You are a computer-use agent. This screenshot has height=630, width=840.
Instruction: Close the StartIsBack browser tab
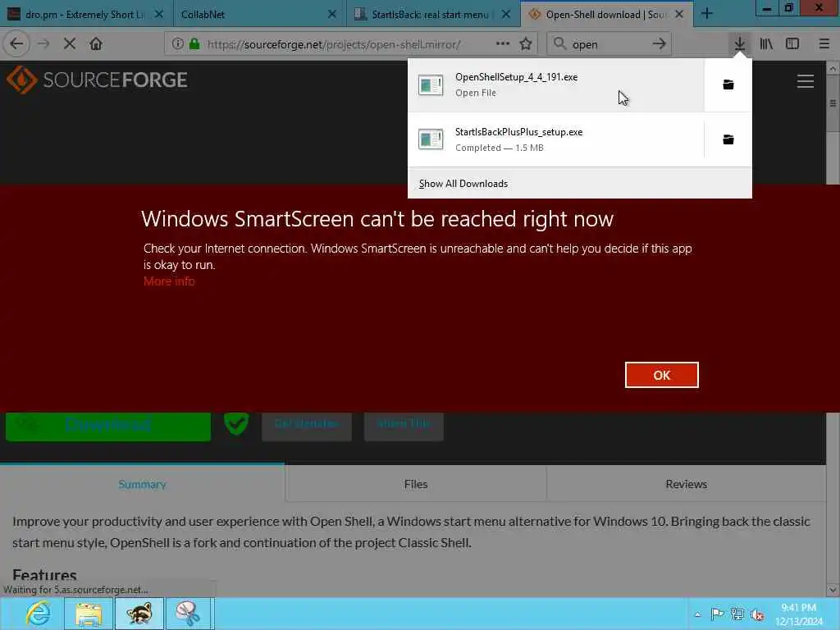[505, 15]
